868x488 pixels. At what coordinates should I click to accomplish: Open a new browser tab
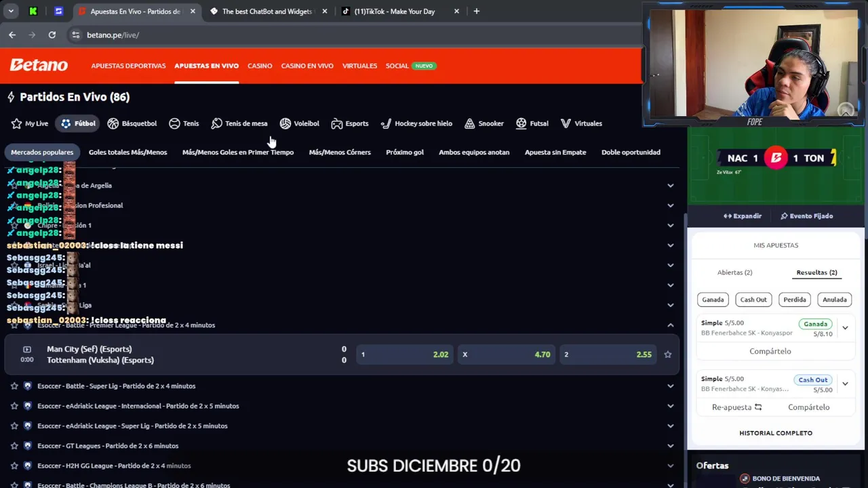point(476,11)
